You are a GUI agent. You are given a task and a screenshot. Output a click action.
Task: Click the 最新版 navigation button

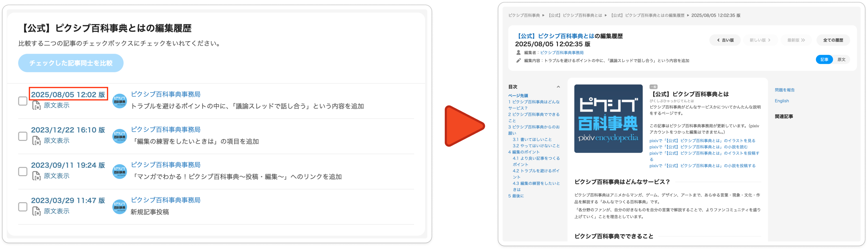[796, 40]
